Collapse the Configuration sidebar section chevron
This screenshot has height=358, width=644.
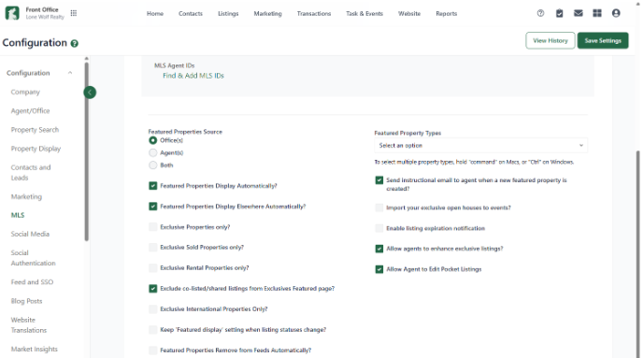(x=70, y=73)
